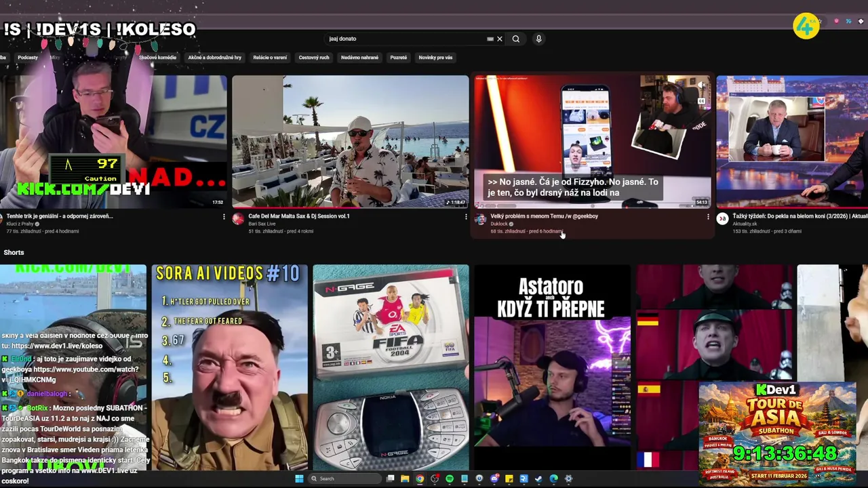Click the Duklock channel avatar
This screenshot has height=488, width=868.
coord(480,219)
